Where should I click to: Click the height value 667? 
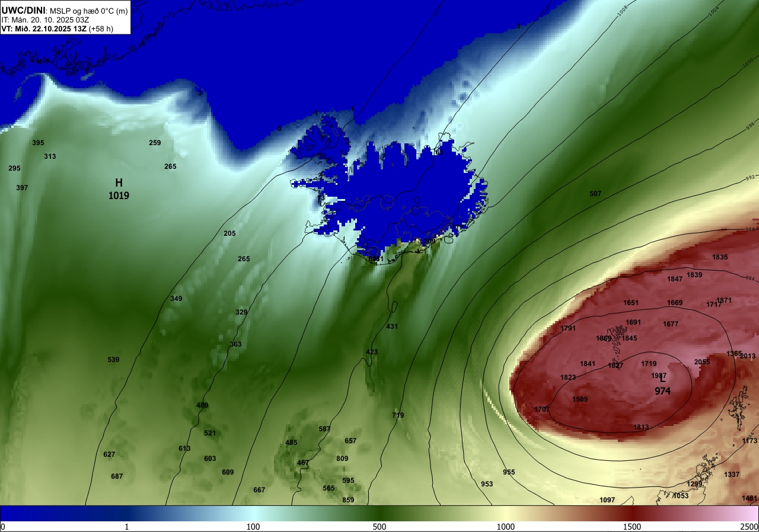coord(259,490)
